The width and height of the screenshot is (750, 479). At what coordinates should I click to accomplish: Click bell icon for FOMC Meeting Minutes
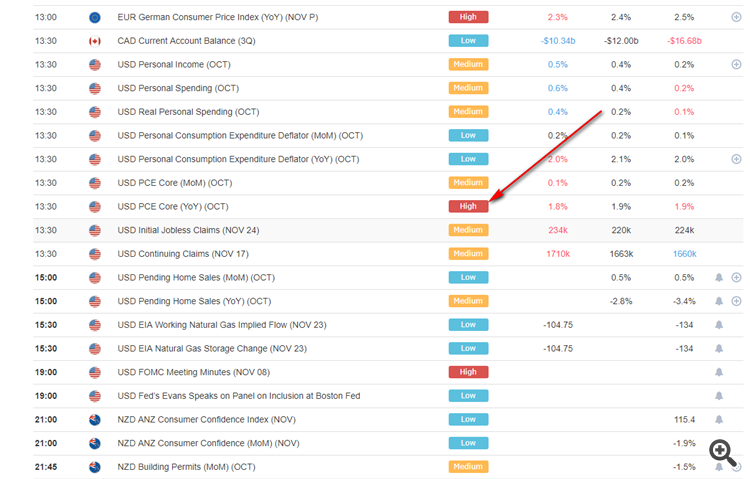(718, 372)
